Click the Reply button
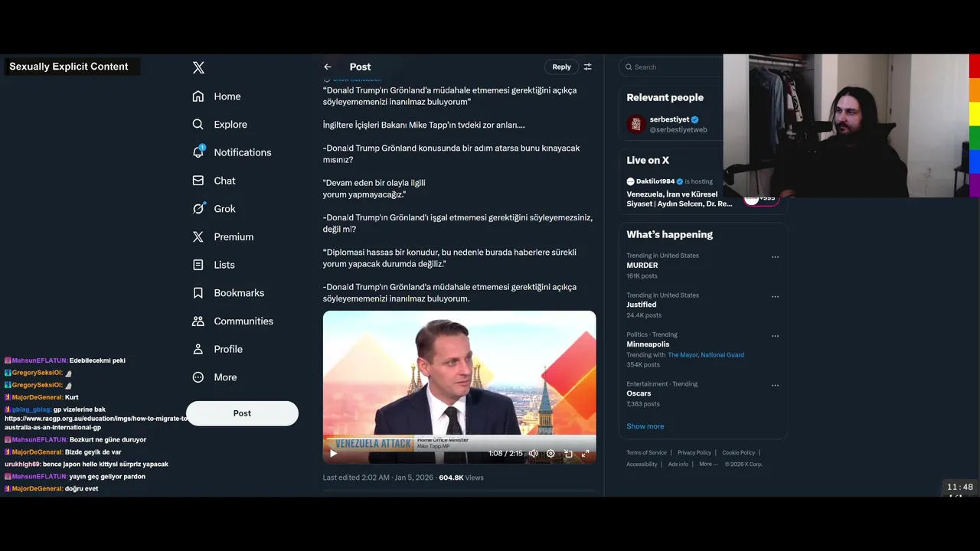The width and height of the screenshot is (980, 551). 562,67
